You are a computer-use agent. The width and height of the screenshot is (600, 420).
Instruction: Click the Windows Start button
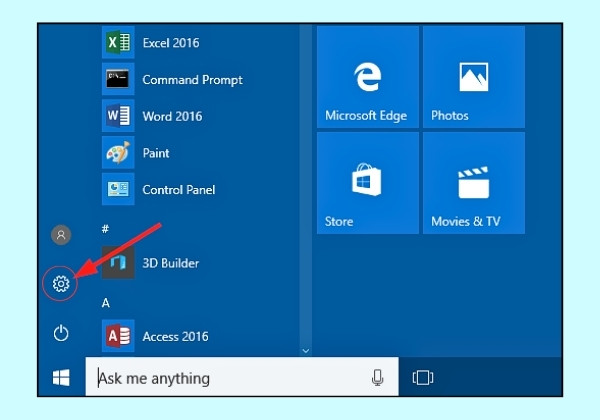coord(61,378)
